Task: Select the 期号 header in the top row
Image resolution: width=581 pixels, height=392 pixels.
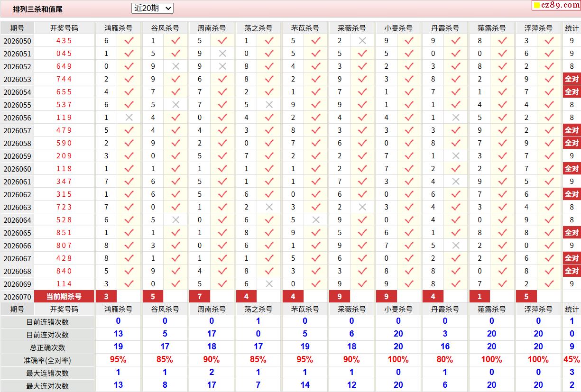Action: click(17, 28)
